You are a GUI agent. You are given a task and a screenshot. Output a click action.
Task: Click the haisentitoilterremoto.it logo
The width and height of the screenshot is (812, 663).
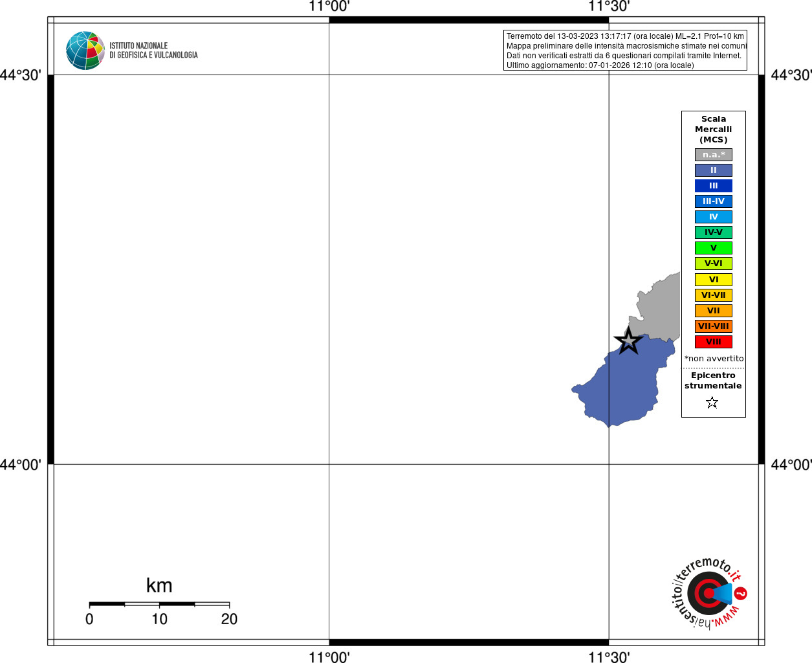[x=708, y=593]
